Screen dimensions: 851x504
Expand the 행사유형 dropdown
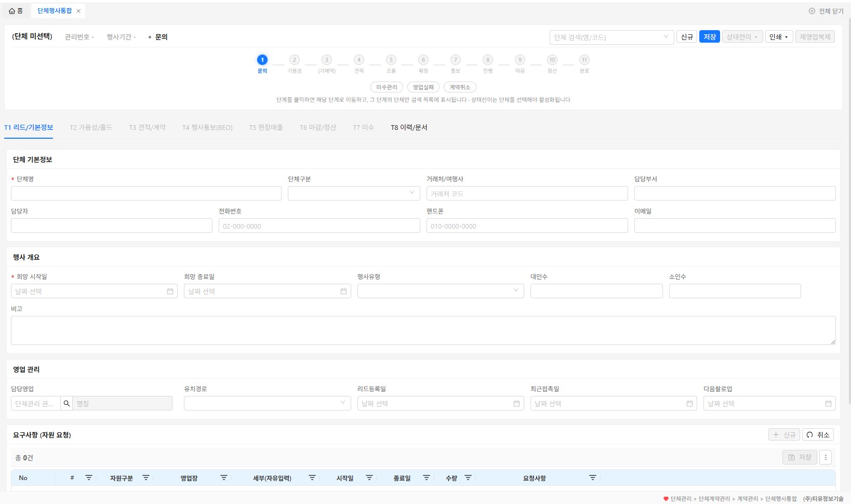click(441, 291)
